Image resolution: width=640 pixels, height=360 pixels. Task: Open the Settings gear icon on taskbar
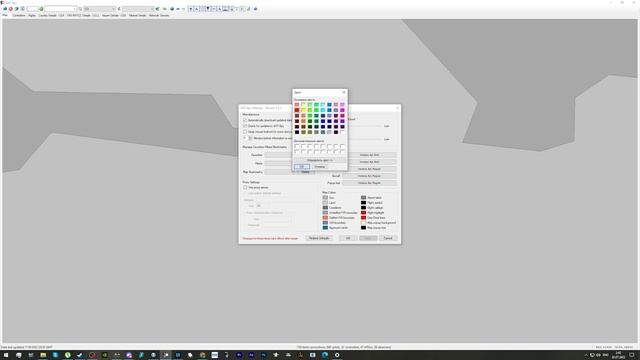click(337, 355)
